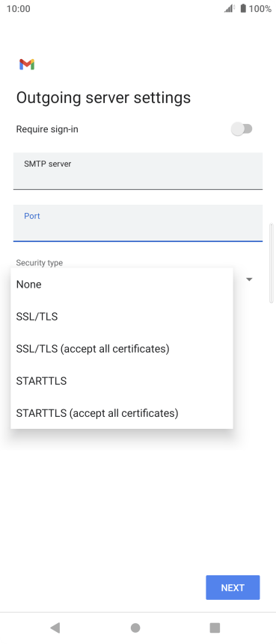Focus the SMTP server input field
276x644 pixels.
pos(138,171)
